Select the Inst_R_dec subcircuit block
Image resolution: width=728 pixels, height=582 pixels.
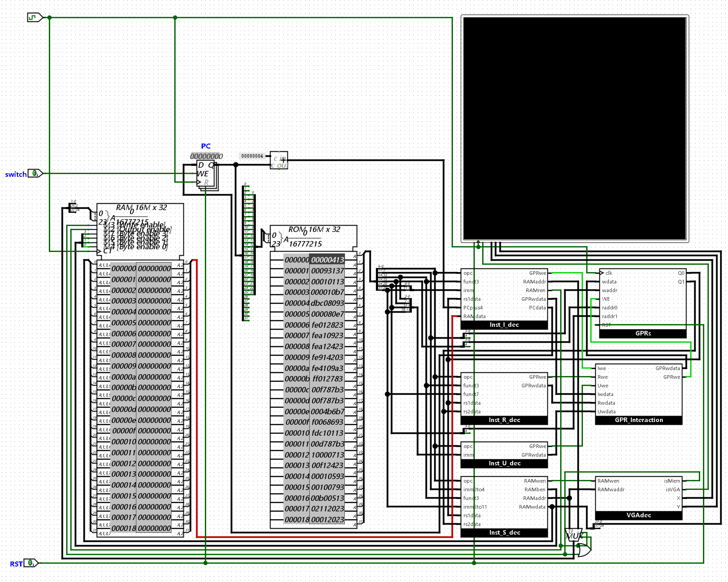click(504, 399)
